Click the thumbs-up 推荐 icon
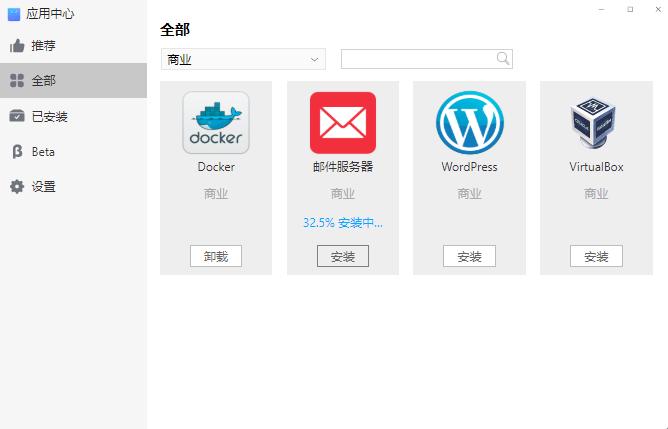Image resolution: width=668 pixels, height=429 pixels. click(17, 46)
